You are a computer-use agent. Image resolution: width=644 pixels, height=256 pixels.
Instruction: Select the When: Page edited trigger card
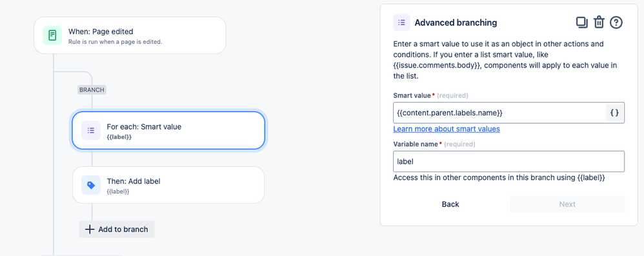(130, 35)
